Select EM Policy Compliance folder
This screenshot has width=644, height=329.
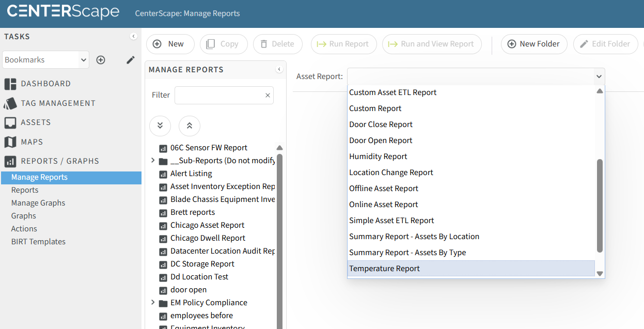[203, 303]
